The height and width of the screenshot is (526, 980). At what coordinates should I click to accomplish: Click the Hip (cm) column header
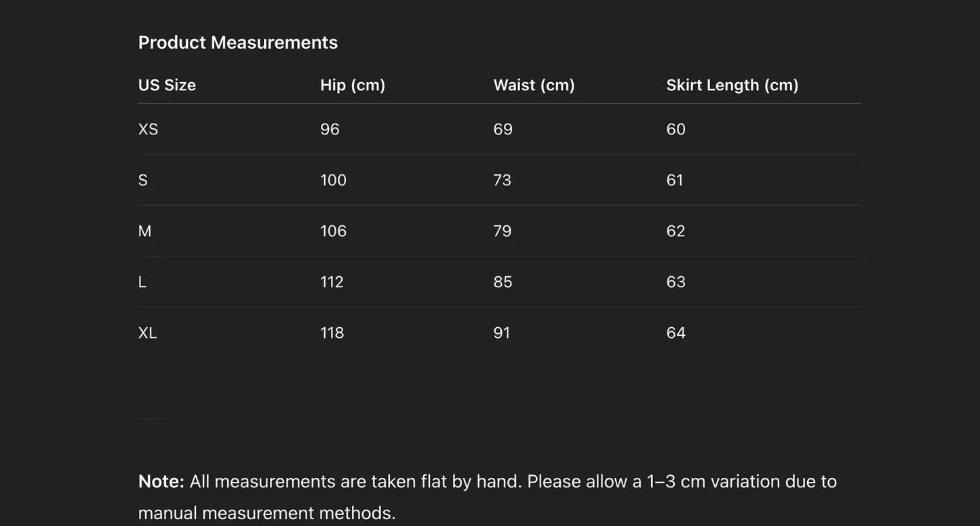click(353, 85)
